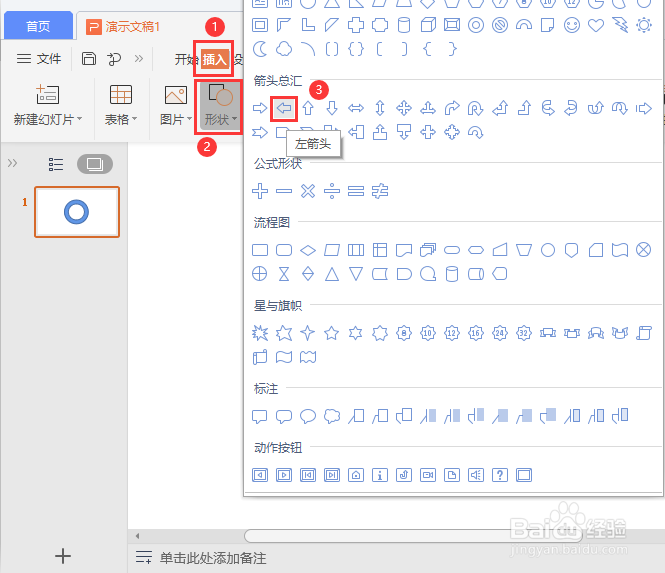This screenshot has width=665, height=573.
Task: Open the 表格 table dropdown
Action: (121, 105)
